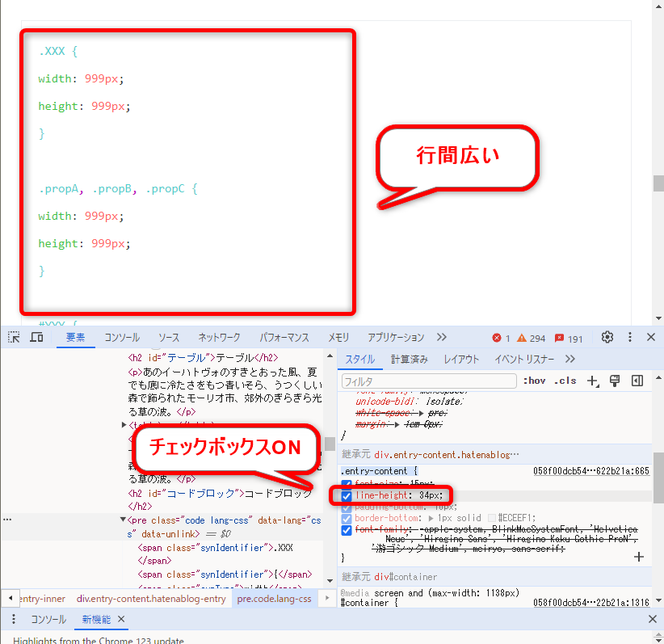
Task: Open source link 058f00dcb54…22b21a:1316
Action: pos(591,603)
